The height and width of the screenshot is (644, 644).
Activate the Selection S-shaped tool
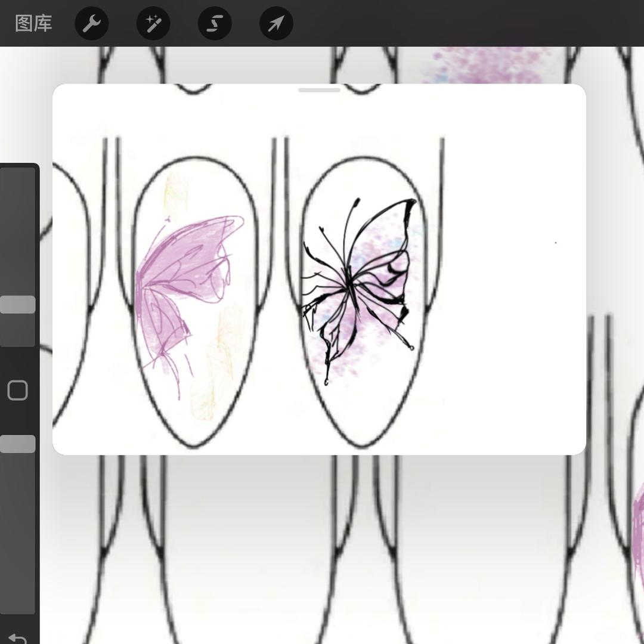point(215,24)
